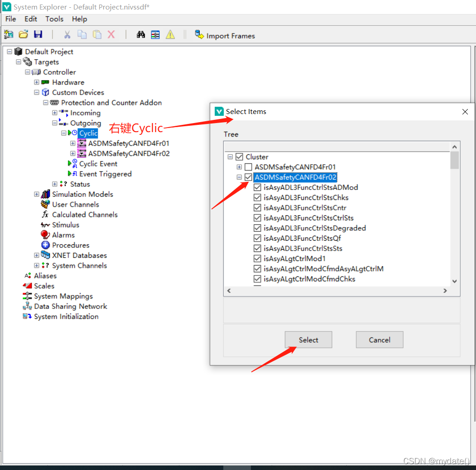Click the System Mappings icon
This screenshot has height=470, width=476.
(27, 296)
